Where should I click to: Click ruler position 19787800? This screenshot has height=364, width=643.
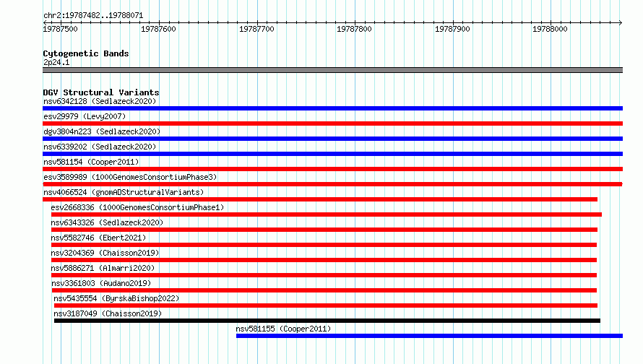tap(354, 29)
